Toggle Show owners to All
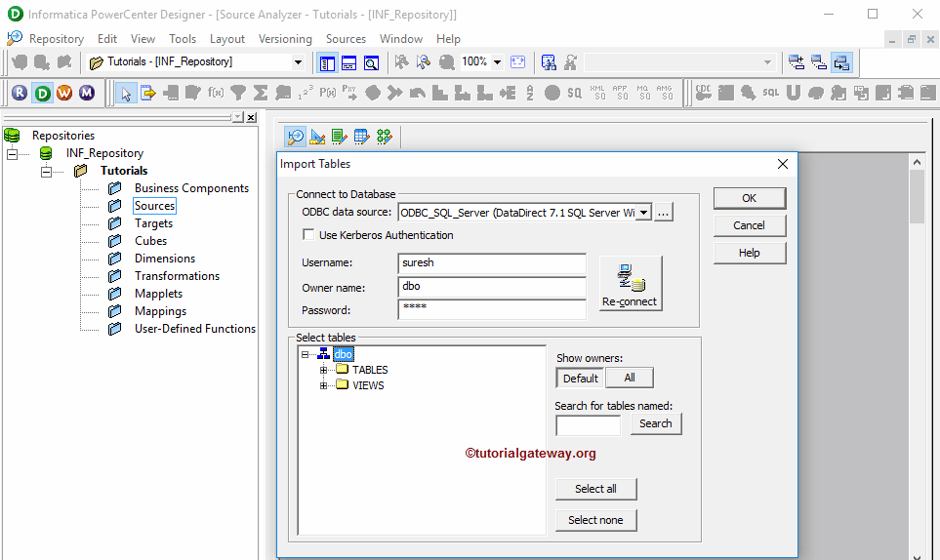 point(629,379)
